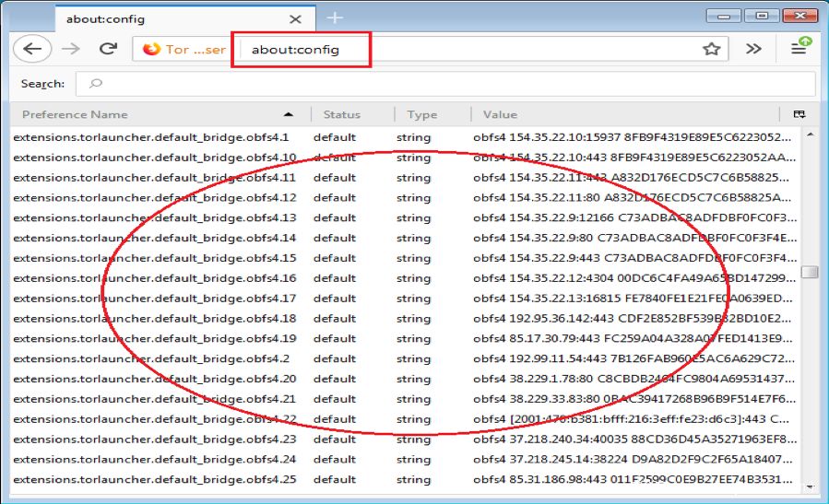Click value obfs4 85.31.186.98:443
This screenshot has width=829, height=504.
(633, 479)
